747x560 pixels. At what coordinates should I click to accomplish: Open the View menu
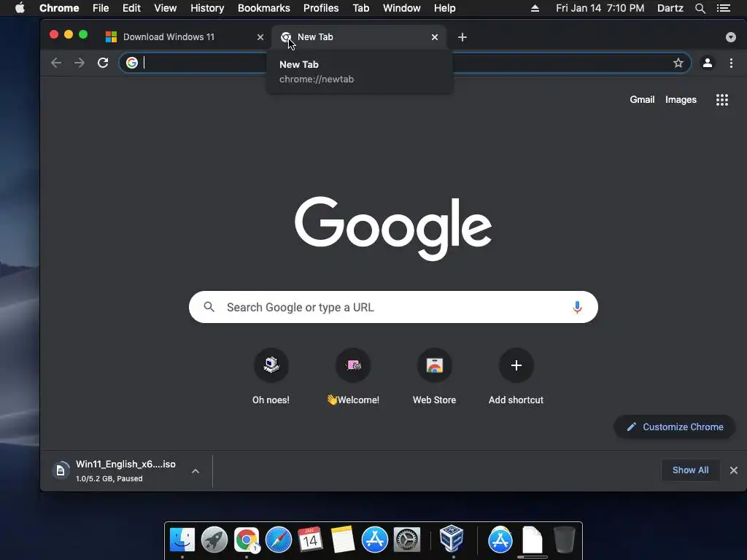[x=166, y=8]
